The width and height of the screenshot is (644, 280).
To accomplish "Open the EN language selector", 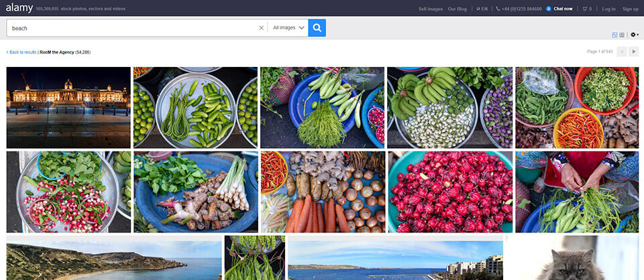I will 481,9.
